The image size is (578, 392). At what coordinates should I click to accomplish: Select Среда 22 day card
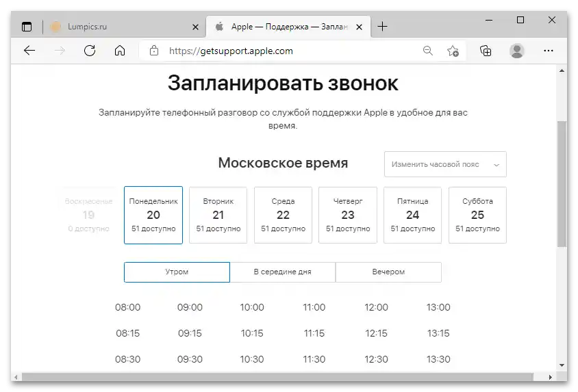tap(283, 215)
